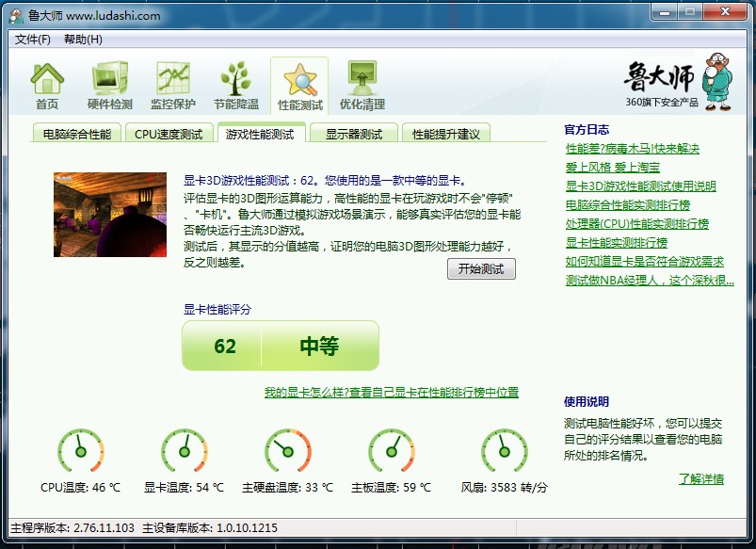Viewport: 756px width, 549px height.
Task: Close the 鲁大师 window
Action: 725,11
